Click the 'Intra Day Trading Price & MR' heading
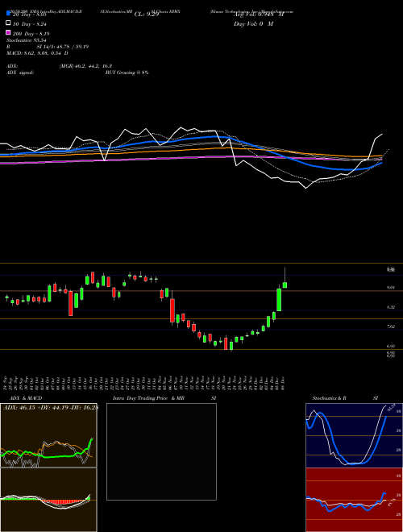Viewport: 403px width, 532px height. (x=148, y=398)
